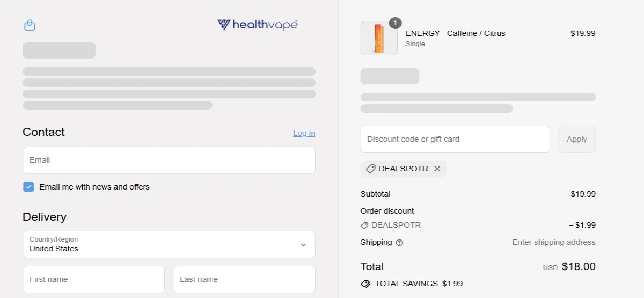Click the Delivery section heading
This screenshot has width=644, height=298.
point(45,217)
